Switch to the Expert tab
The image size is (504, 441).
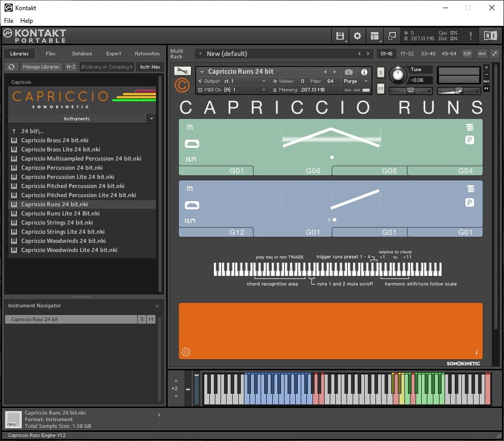click(x=114, y=54)
